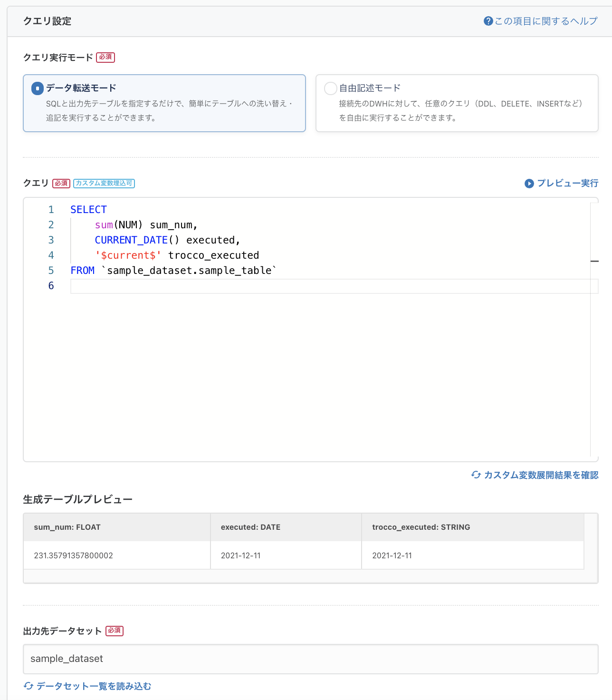Click the カスタム変数展開結果を確認 refresh icon
The width and height of the screenshot is (612, 700).
(476, 475)
